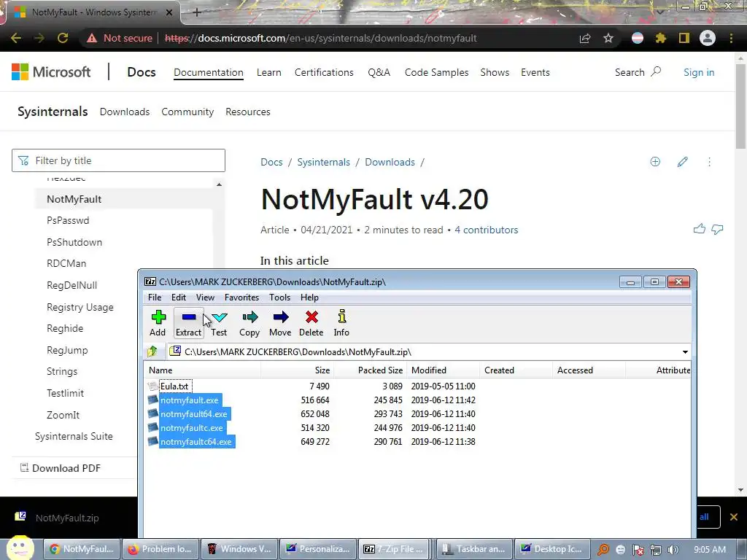Open the Chrome profile avatar
Viewport: 747px width, 560px height.
coord(708,38)
